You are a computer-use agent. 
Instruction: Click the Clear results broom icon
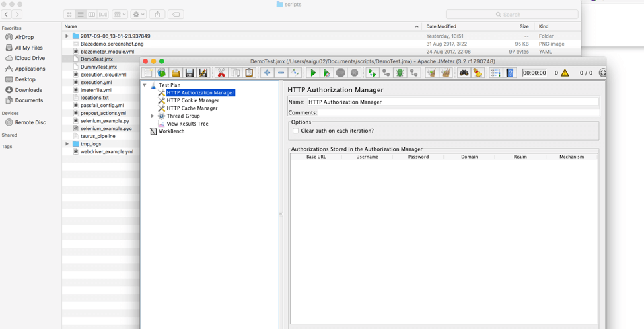pos(432,73)
